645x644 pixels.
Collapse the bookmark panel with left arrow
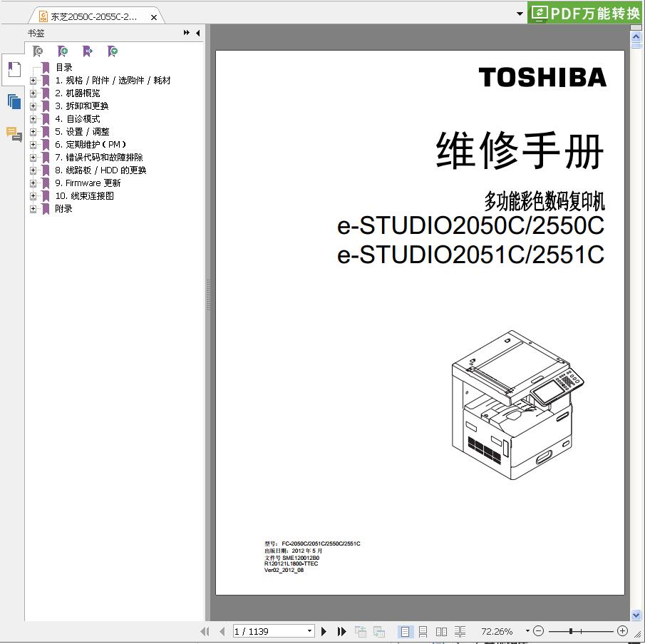pyautogui.click(x=198, y=33)
